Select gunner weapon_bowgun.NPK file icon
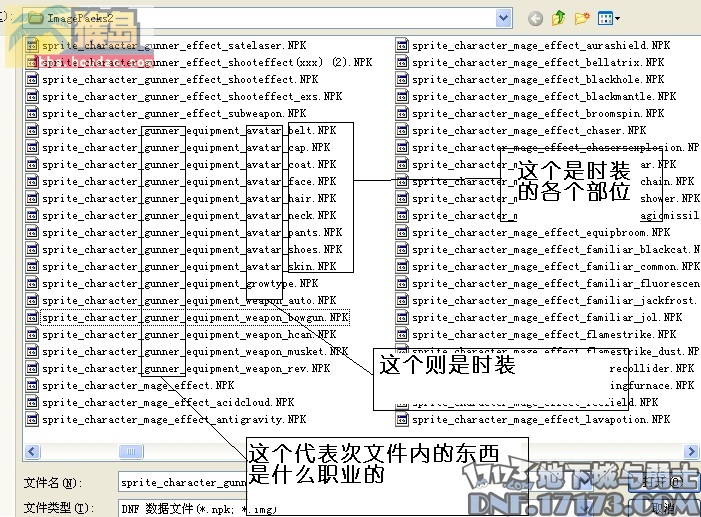This screenshot has height=517, width=701. coord(32,317)
